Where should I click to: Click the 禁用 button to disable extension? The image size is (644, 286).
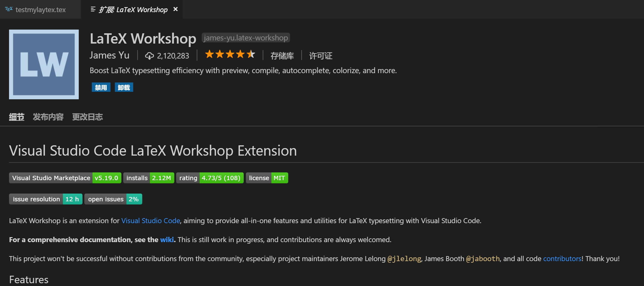tap(101, 87)
